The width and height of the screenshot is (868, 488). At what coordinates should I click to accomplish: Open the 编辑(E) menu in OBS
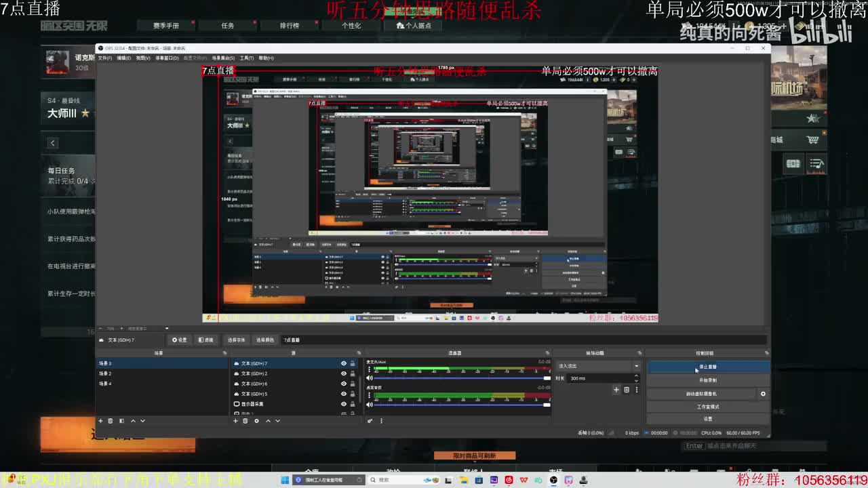(x=124, y=58)
